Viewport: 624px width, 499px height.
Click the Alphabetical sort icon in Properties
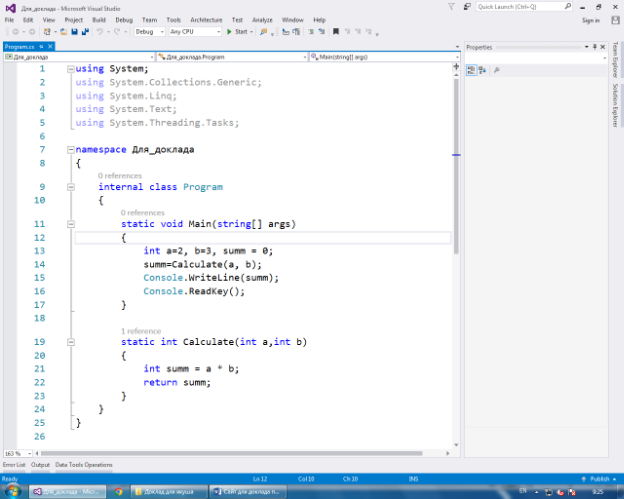click(482, 70)
